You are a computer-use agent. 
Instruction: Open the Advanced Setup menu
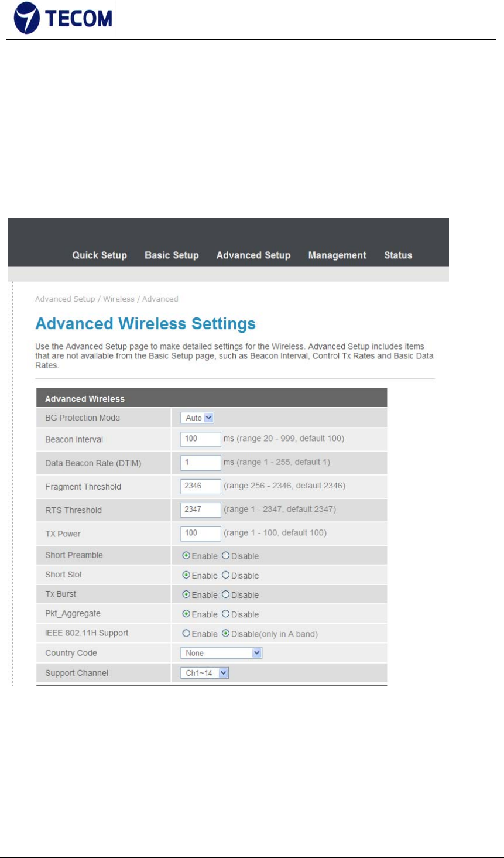253,255
